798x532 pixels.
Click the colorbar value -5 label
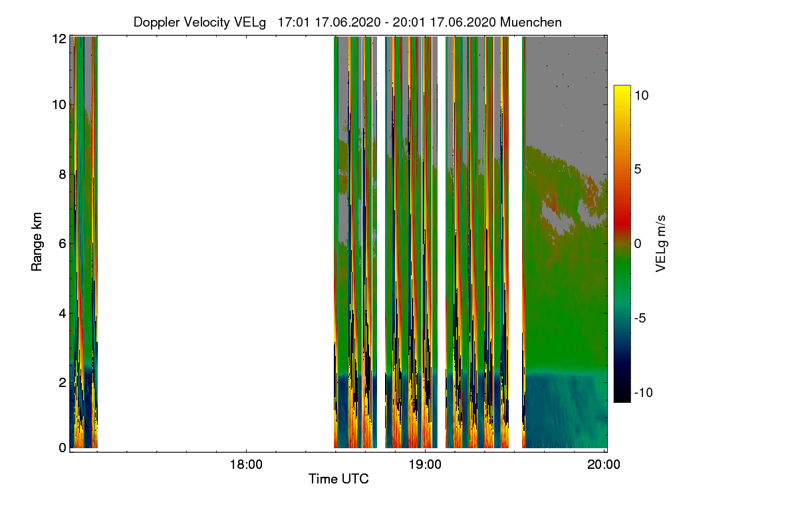tap(640, 318)
